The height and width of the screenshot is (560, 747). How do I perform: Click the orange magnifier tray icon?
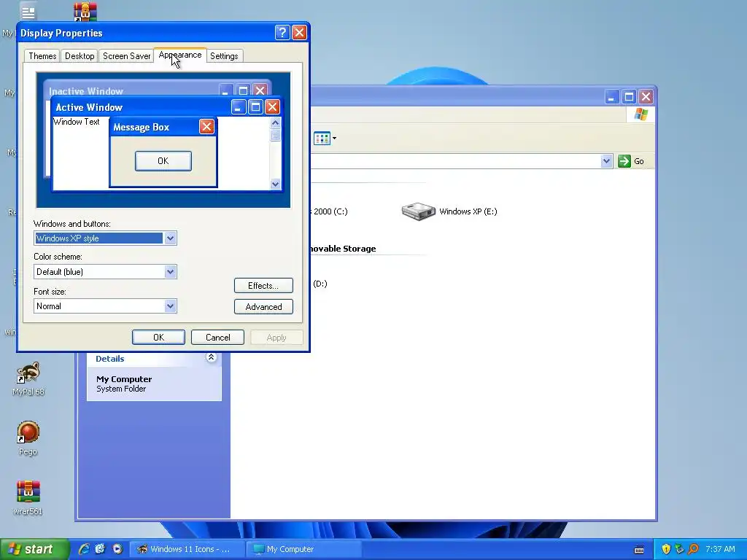693,549
